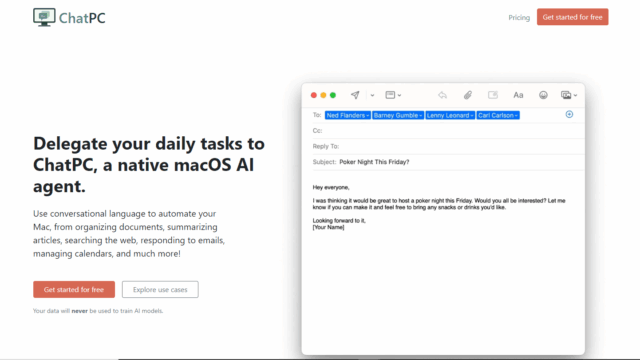Click the header fields layout icon

[390, 95]
